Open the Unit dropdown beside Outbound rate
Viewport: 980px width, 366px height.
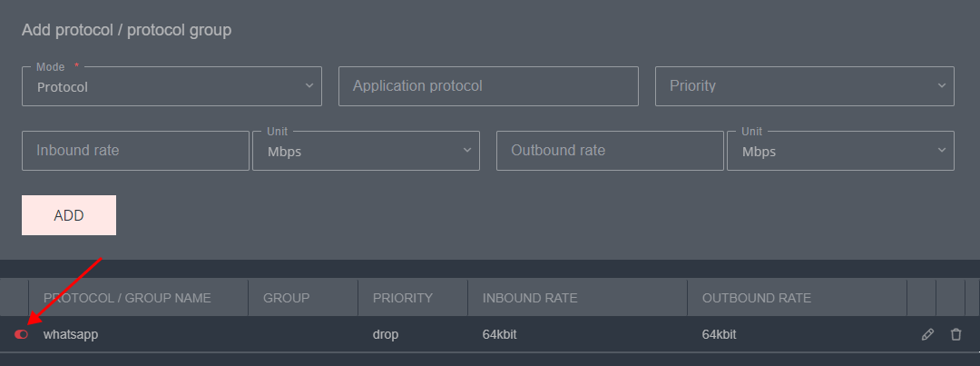839,151
